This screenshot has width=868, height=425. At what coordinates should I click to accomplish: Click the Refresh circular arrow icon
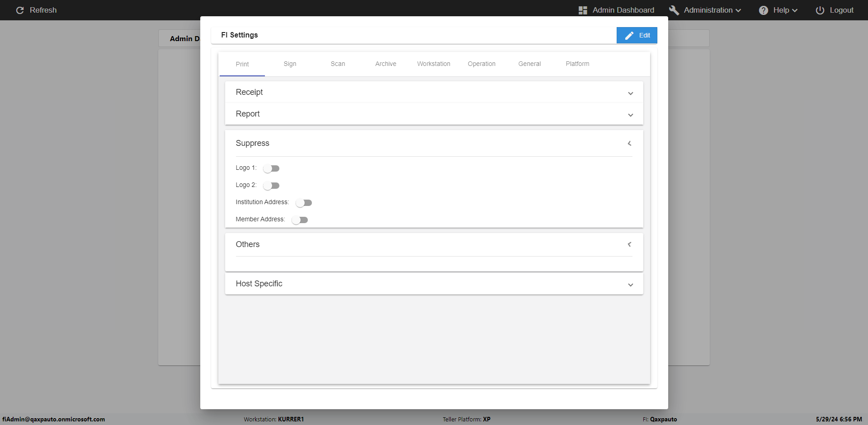coord(20,10)
